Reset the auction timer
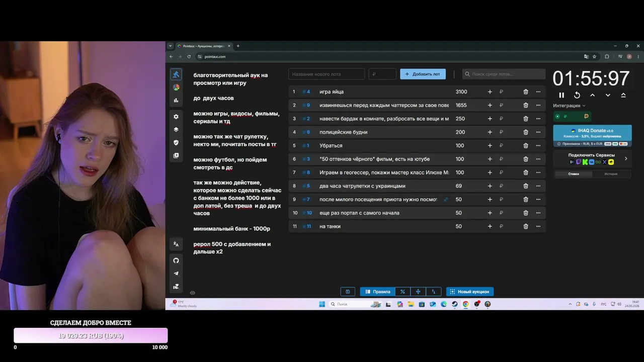 (x=577, y=95)
